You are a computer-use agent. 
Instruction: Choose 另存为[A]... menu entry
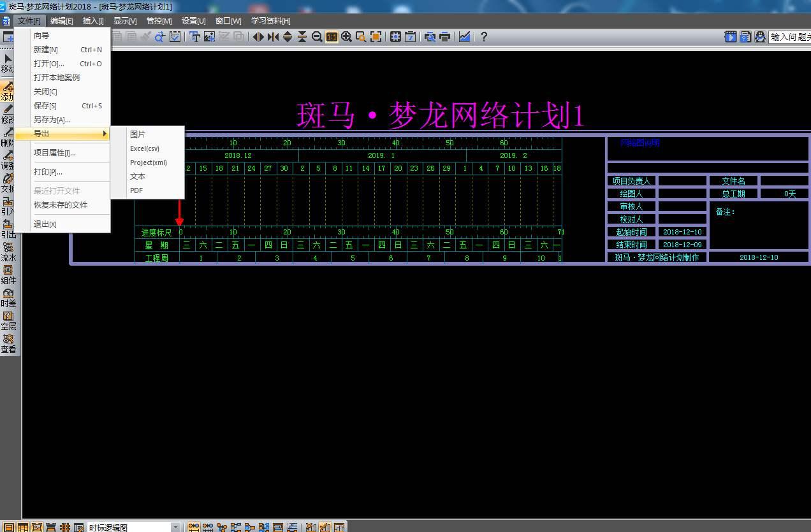63,120
